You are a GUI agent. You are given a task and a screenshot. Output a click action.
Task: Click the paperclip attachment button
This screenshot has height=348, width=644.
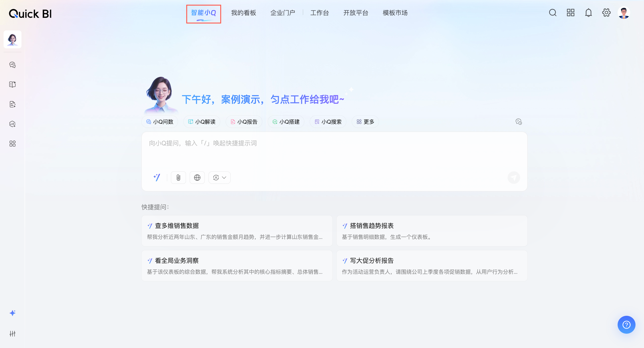coord(178,178)
